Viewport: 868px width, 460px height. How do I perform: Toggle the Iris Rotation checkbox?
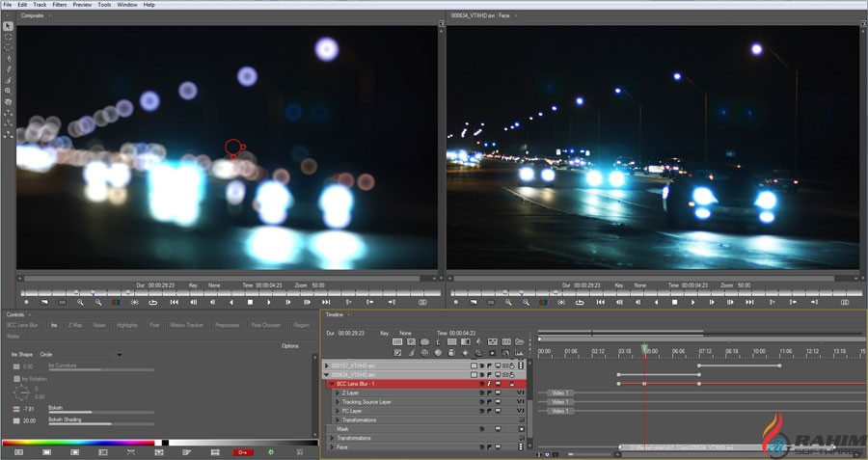[15, 379]
